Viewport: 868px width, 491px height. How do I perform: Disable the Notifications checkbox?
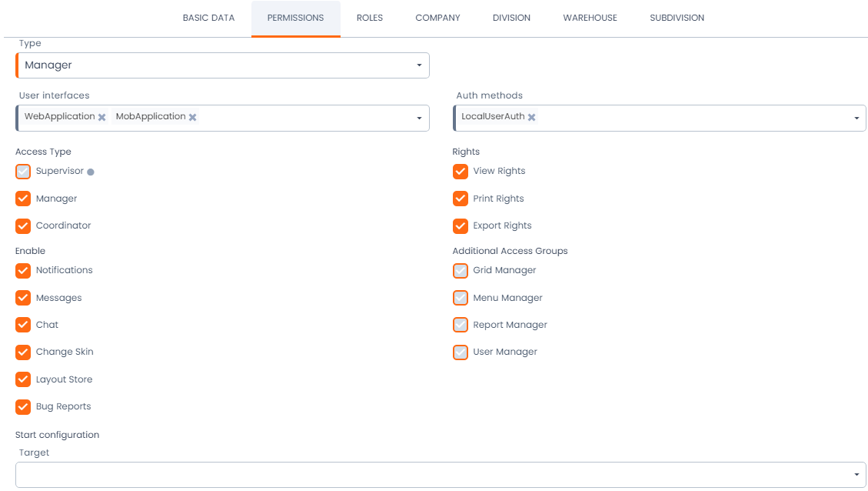(x=23, y=270)
